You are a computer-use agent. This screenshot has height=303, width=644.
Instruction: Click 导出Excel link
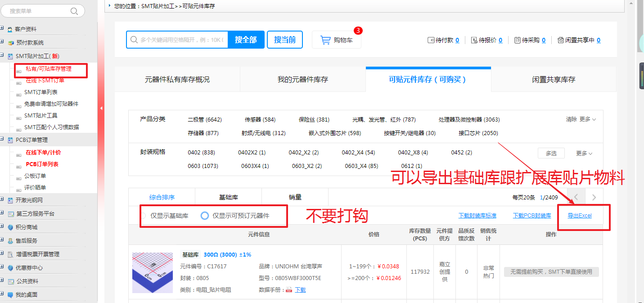pyautogui.click(x=579, y=216)
